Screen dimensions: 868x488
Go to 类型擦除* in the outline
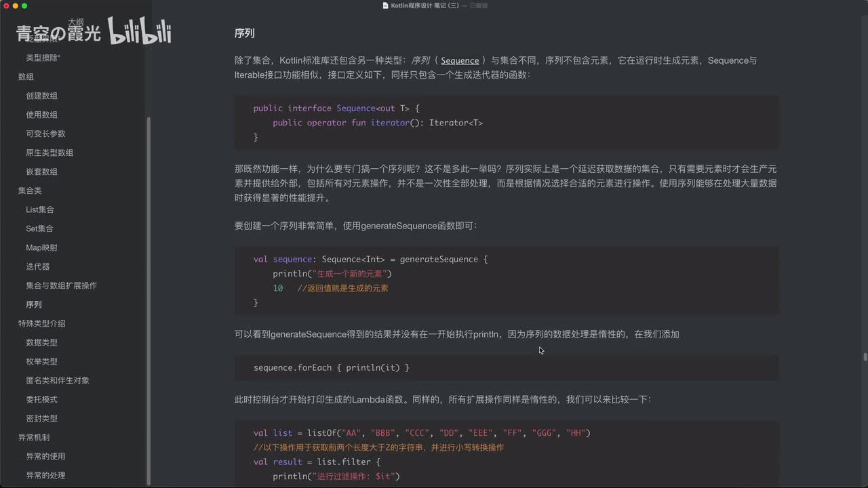[43, 58]
